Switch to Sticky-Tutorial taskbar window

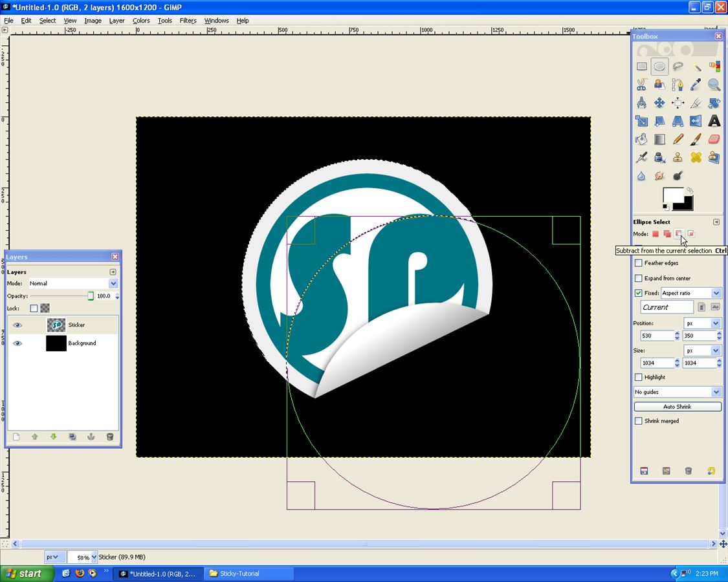tap(249, 574)
